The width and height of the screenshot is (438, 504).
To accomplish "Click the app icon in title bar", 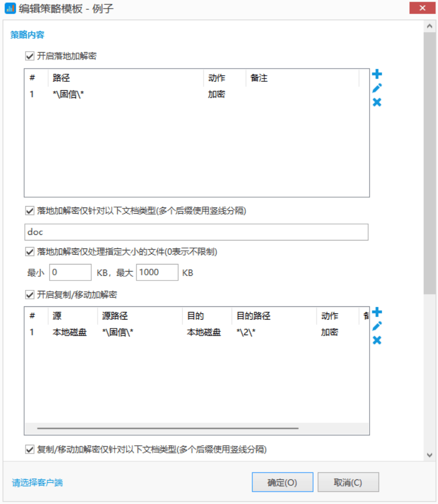I will pos(10,8).
